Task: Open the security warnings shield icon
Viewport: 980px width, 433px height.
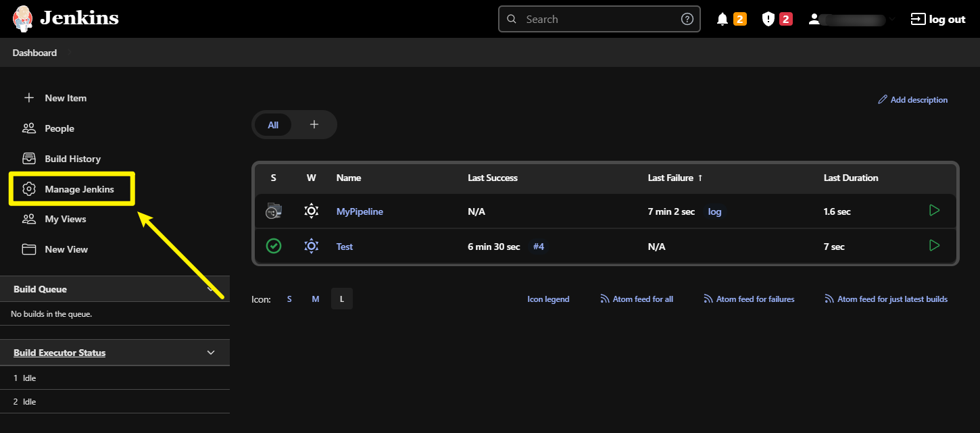Action: point(768,20)
